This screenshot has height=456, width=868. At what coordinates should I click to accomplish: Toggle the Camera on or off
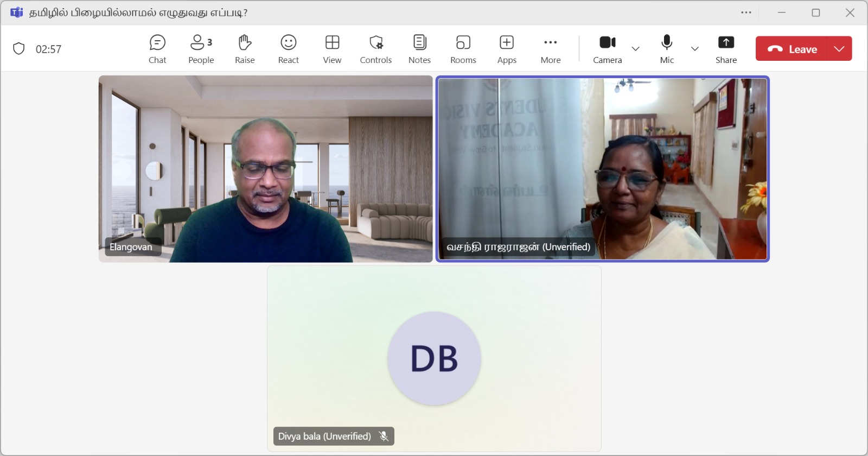coord(607,49)
